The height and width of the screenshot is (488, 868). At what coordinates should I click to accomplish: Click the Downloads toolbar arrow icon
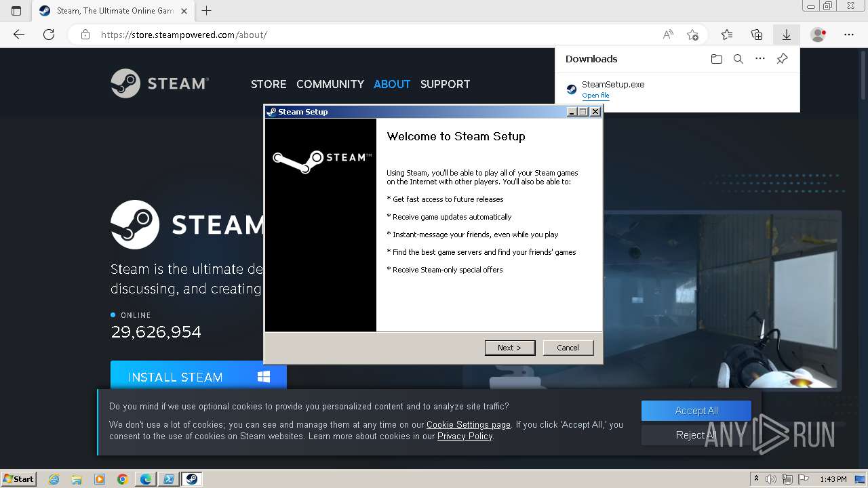point(787,35)
